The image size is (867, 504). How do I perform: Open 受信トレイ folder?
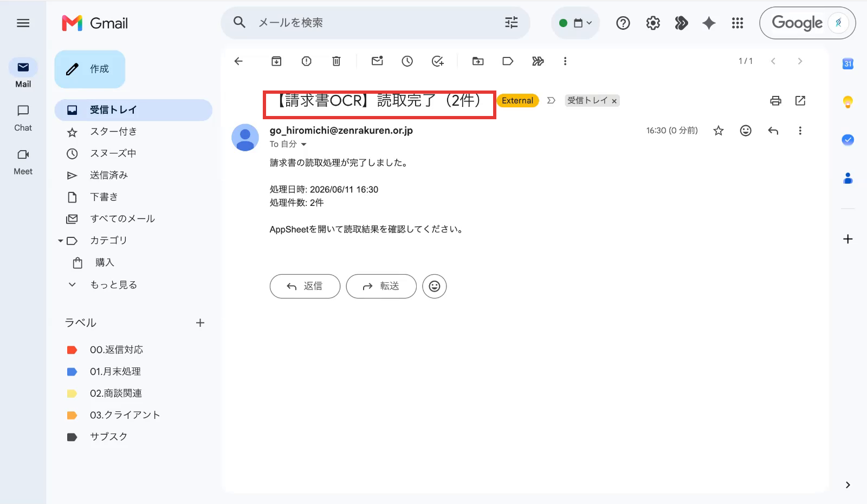[x=133, y=110]
